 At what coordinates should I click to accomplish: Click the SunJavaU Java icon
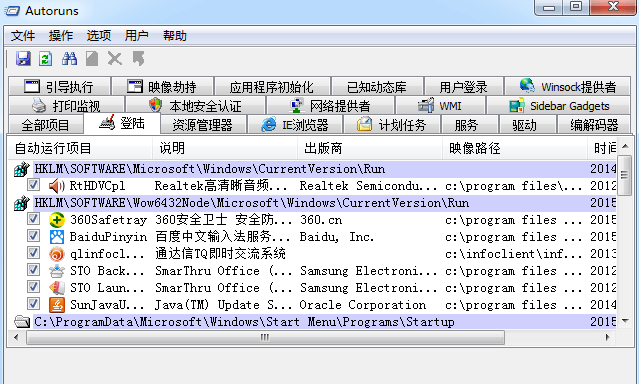57,305
